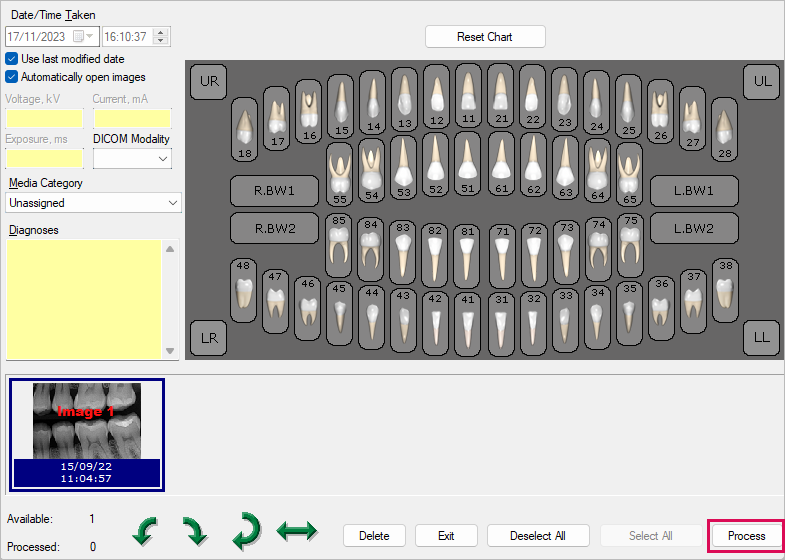The width and height of the screenshot is (785, 560).
Task: Rotate image clockwise with right green arrow
Action: (x=195, y=531)
